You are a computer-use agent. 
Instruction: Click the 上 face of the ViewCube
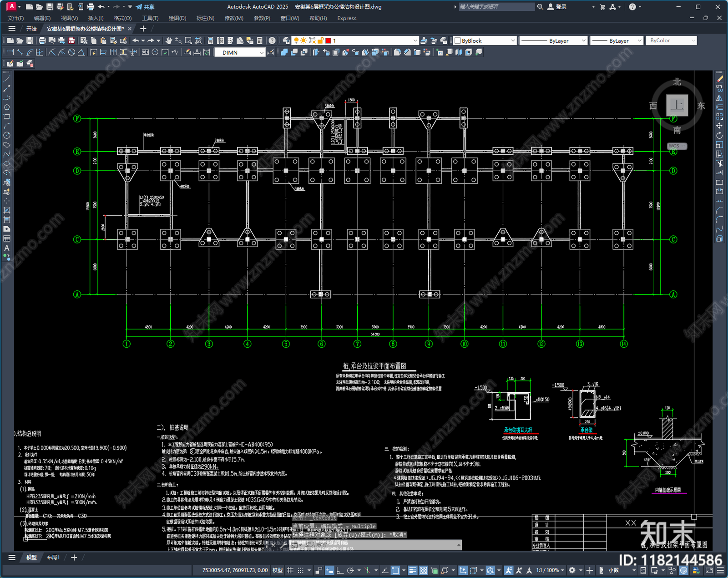677,105
